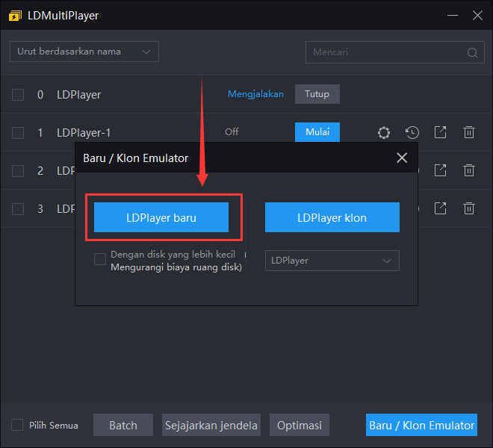
Task: Open Urut berdasarkan nama sort dropdown
Action: (84, 52)
